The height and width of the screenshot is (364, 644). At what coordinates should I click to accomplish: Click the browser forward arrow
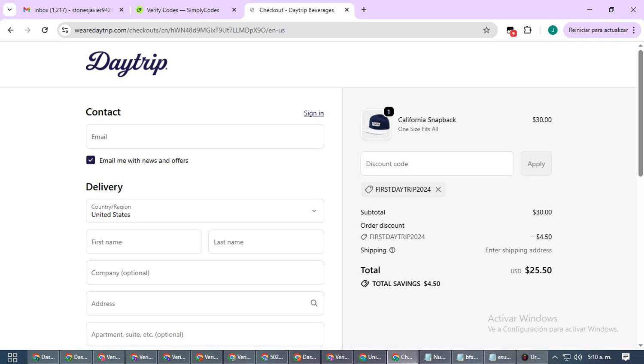point(27,30)
